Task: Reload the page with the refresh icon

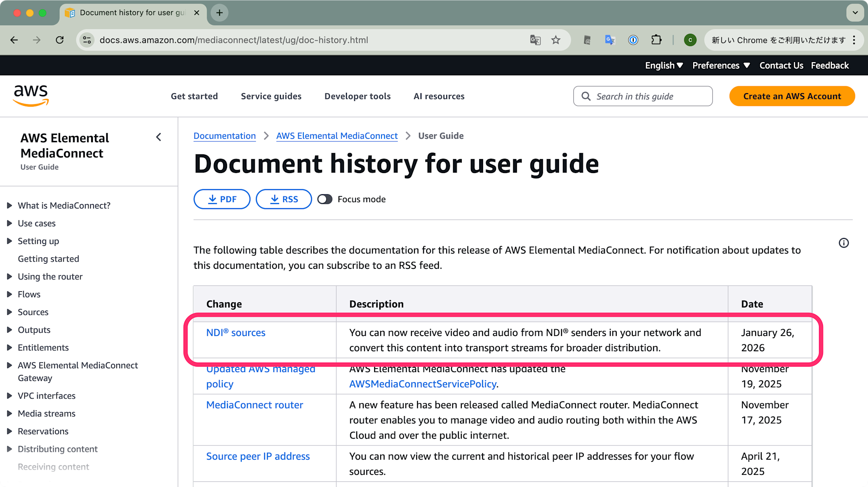Action: coord(60,40)
